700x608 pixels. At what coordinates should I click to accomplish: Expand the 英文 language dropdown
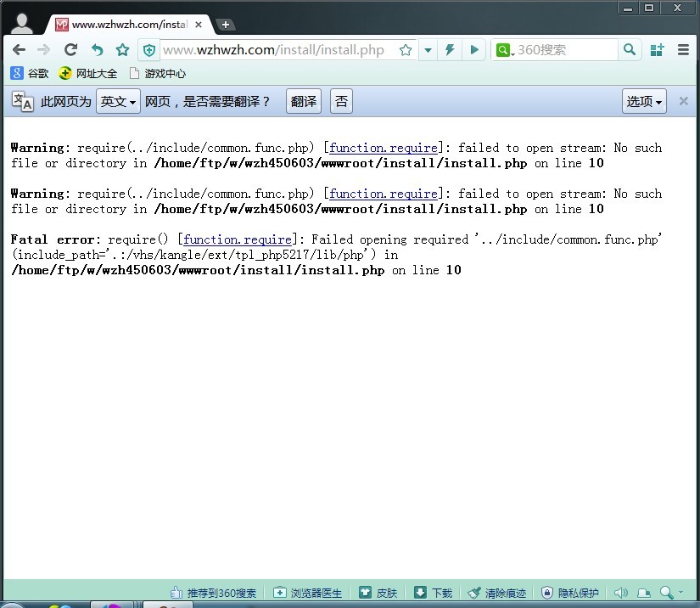click(118, 101)
